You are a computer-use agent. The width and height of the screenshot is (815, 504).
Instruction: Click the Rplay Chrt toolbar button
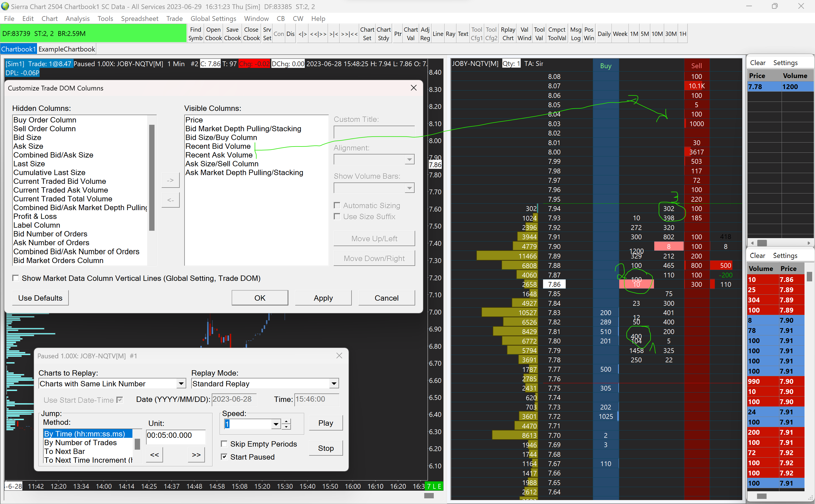coord(508,34)
